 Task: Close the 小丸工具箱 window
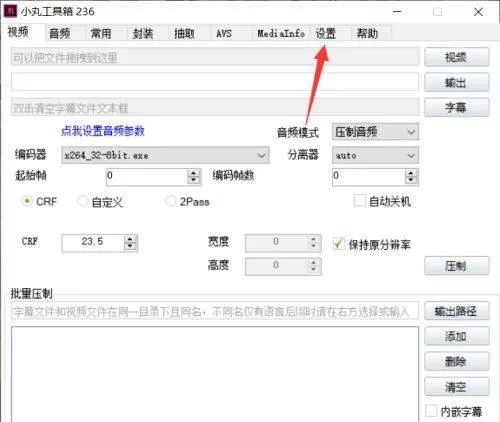click(478, 12)
